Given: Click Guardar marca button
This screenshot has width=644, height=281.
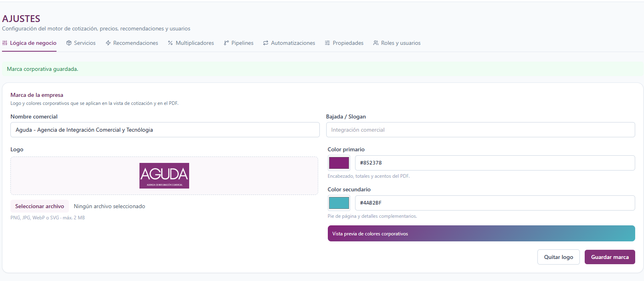Looking at the screenshot, I should tap(610, 257).
